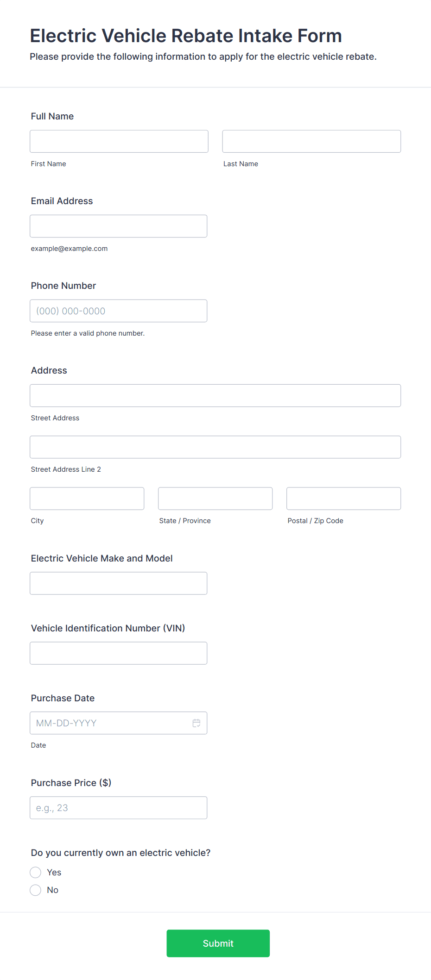Select the Yes radio button
Screen dimensions: 431x980
coord(36,873)
